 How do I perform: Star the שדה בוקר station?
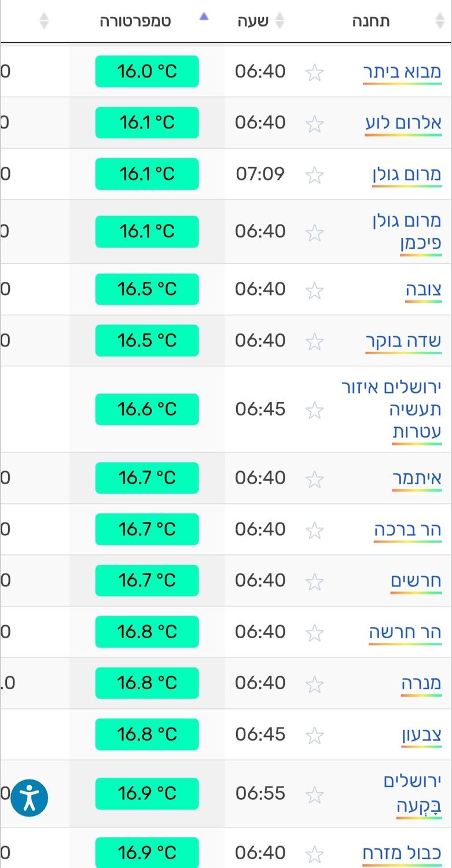(314, 341)
